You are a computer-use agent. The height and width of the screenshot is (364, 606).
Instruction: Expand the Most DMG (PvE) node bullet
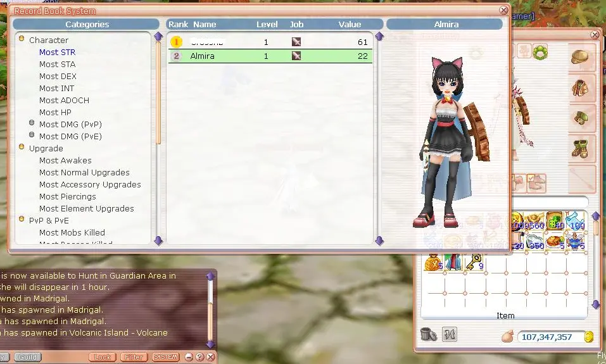32,135
